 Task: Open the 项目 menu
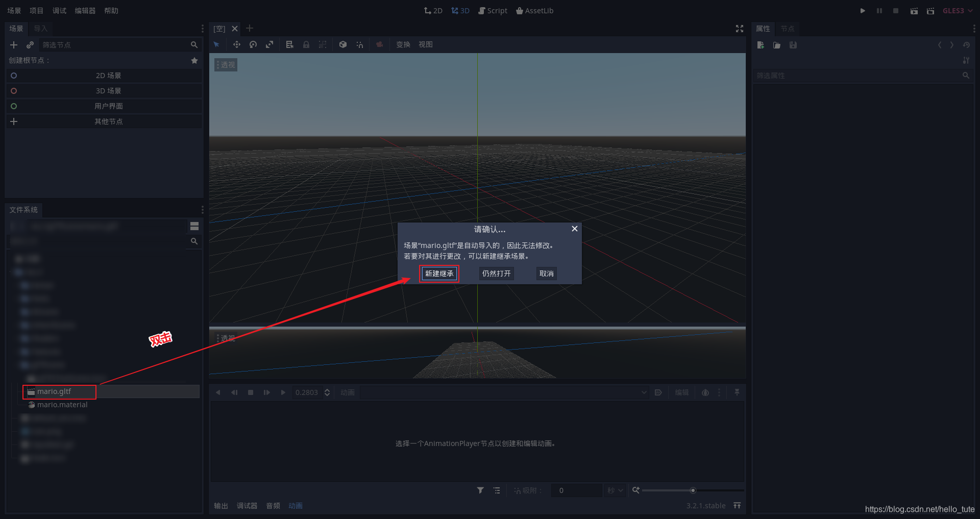coord(37,11)
